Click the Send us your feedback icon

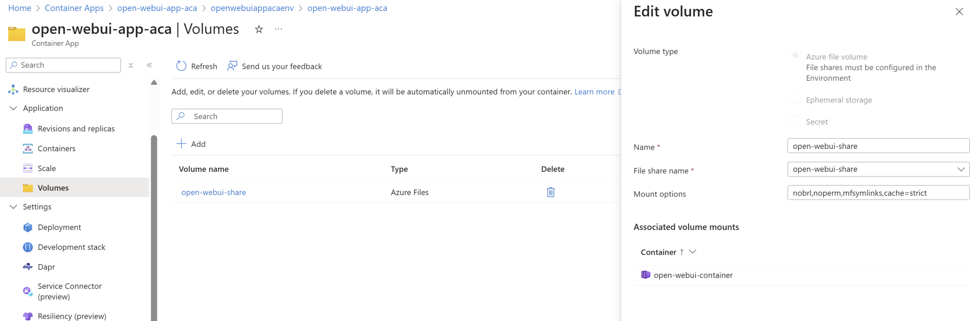tap(232, 66)
